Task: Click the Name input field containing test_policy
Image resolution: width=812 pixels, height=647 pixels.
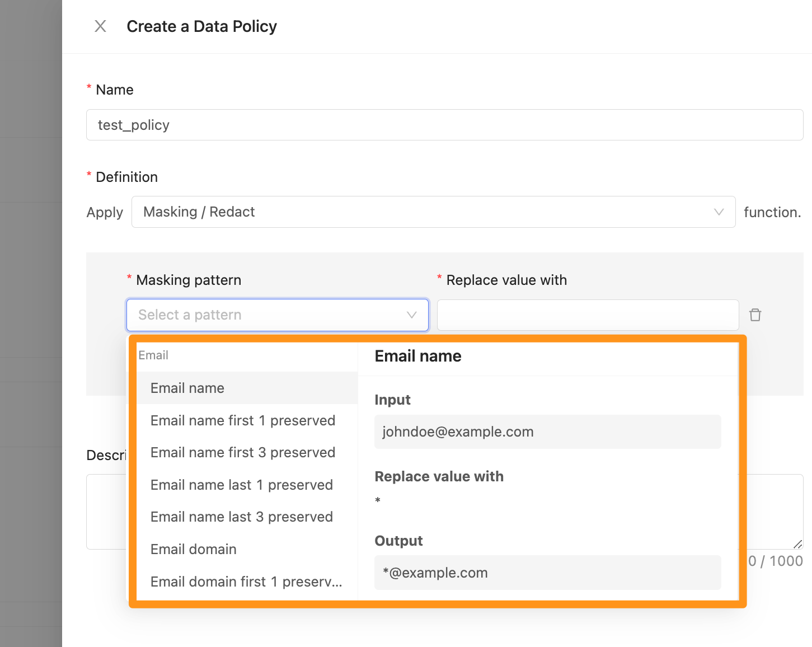Action: (x=444, y=125)
